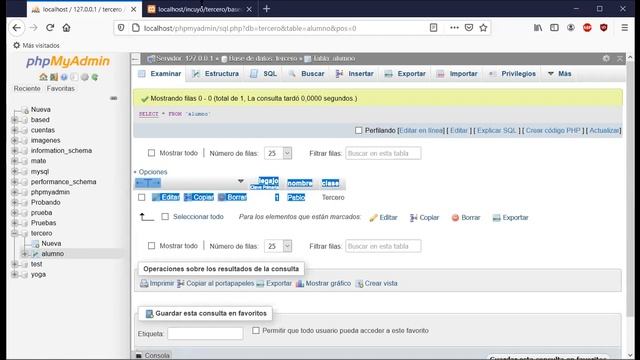Click Explicar SQL link
Image resolution: width=640 pixels, height=360 pixels.
(x=497, y=131)
